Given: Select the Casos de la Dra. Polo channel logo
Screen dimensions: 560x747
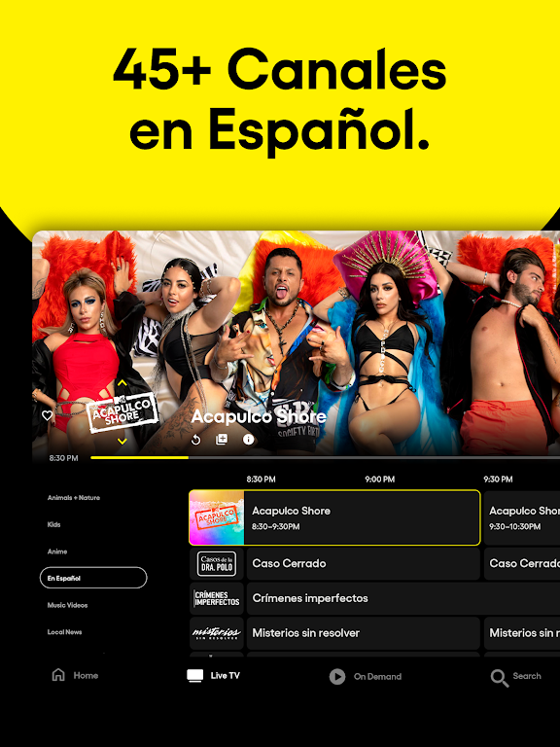Looking at the screenshot, I should click(217, 563).
